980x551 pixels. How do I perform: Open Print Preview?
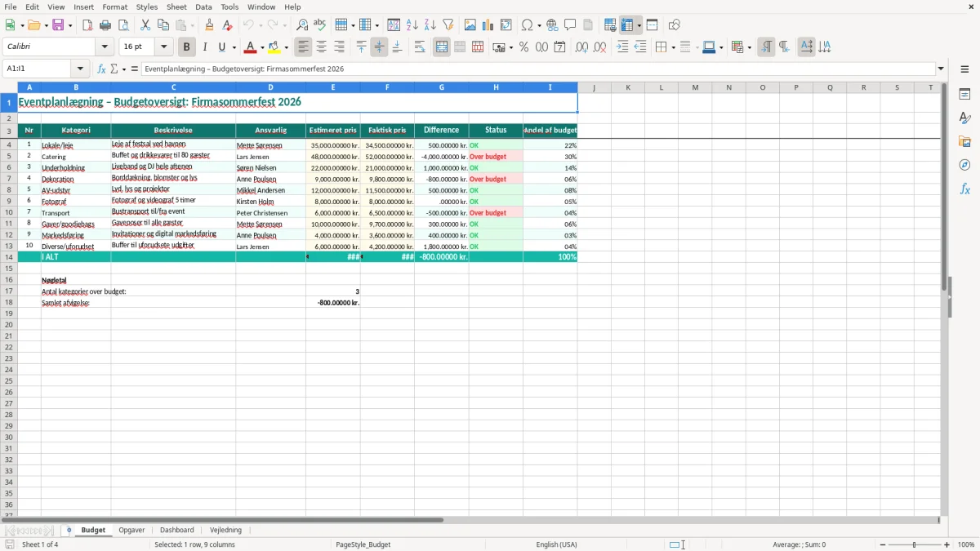tap(123, 25)
